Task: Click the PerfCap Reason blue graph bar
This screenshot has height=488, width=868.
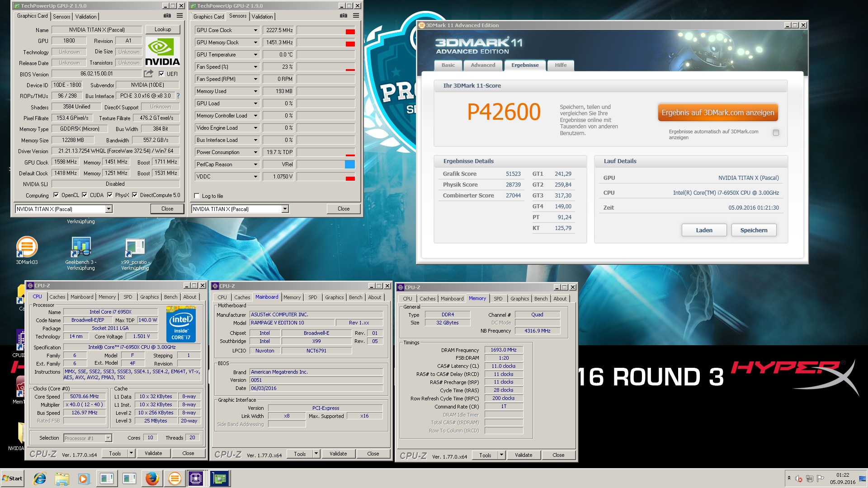Action: [350, 164]
